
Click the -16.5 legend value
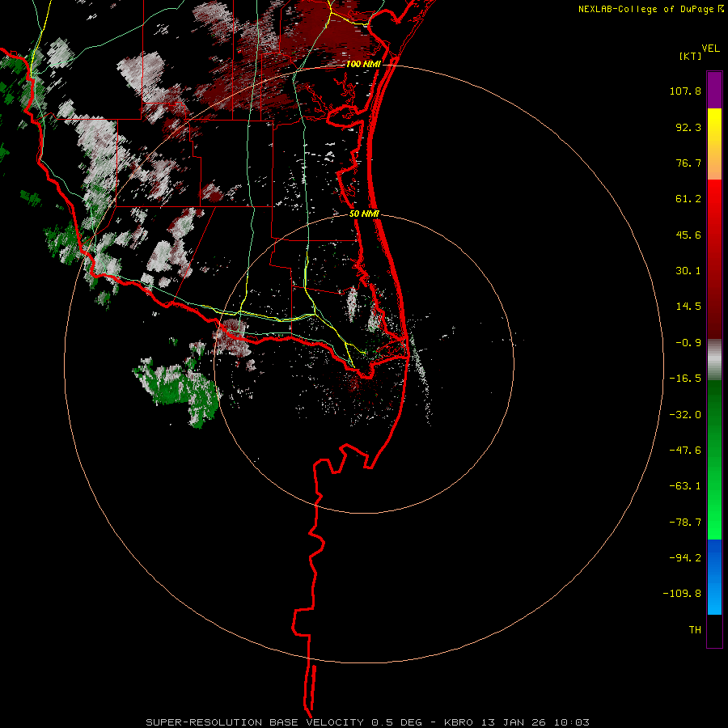tap(685, 379)
